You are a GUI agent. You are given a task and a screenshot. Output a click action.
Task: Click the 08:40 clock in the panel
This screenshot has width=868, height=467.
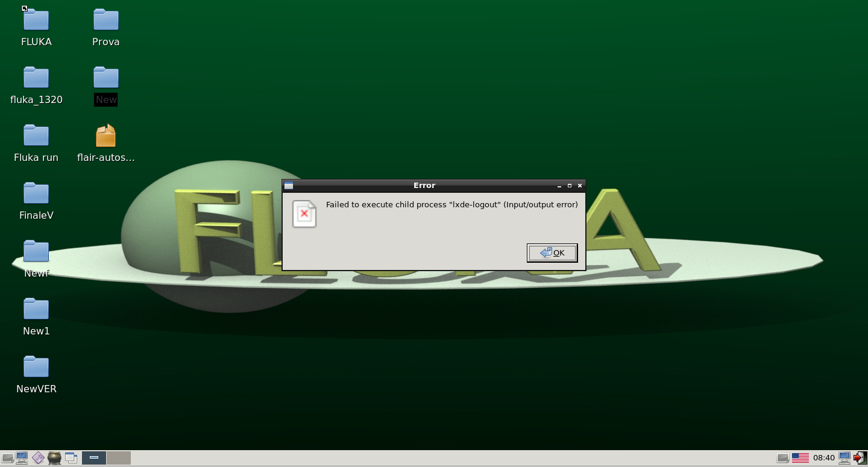click(824, 458)
